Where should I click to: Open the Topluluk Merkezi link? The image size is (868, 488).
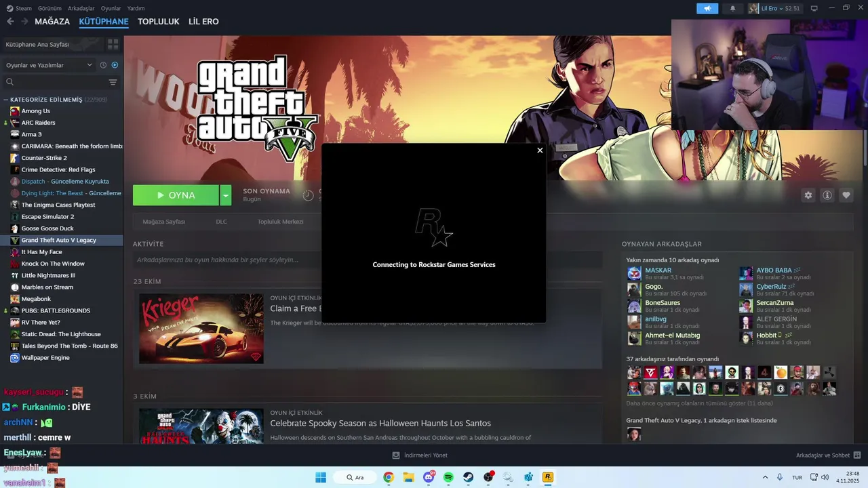(x=280, y=222)
